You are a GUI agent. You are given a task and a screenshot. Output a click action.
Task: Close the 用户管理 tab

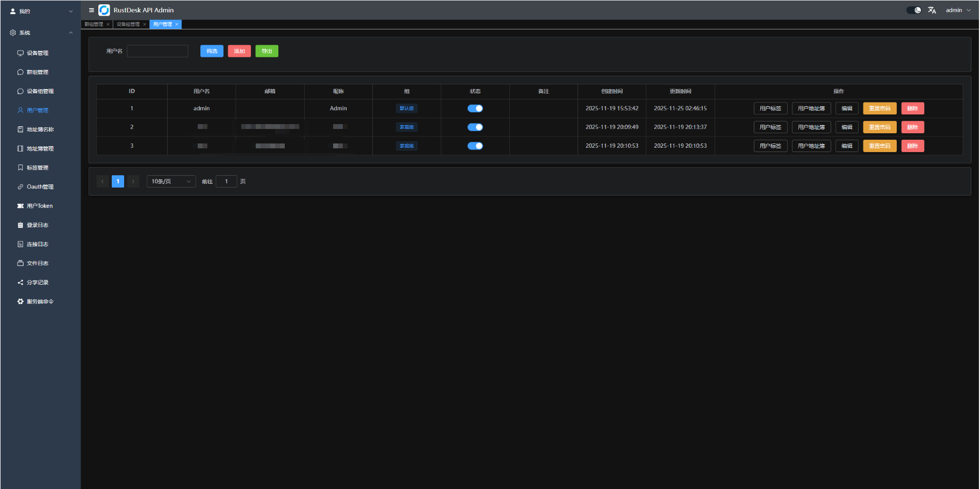pos(177,24)
